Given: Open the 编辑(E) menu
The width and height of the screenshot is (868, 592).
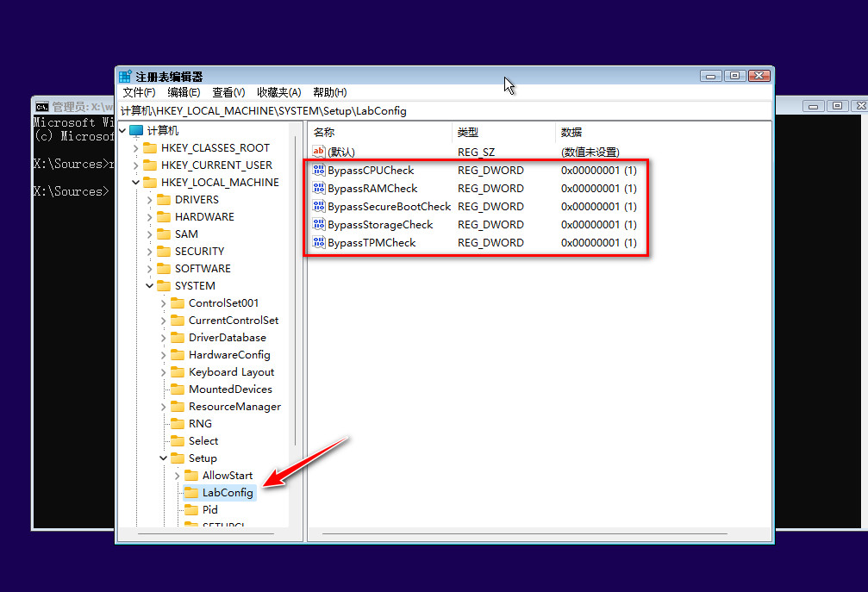Looking at the screenshot, I should 184,92.
